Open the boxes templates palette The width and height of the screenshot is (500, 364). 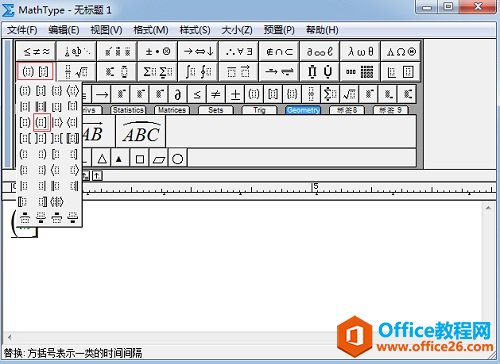pyautogui.click(x=401, y=71)
